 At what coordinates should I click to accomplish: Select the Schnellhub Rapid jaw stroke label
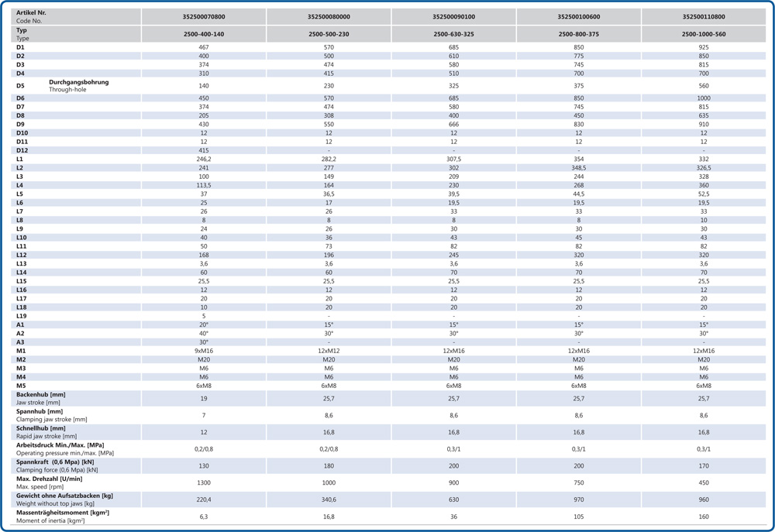coord(46,432)
